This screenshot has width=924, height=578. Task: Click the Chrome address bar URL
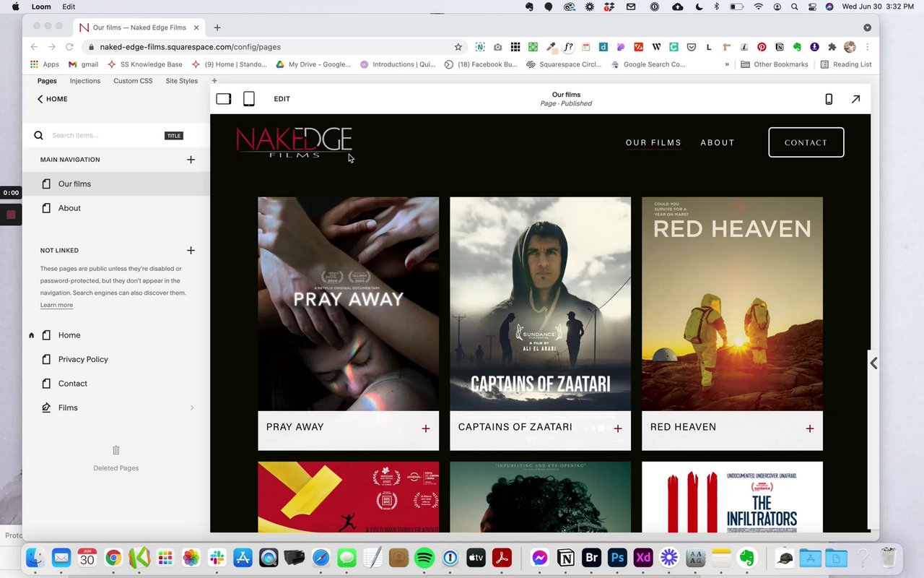click(191, 47)
